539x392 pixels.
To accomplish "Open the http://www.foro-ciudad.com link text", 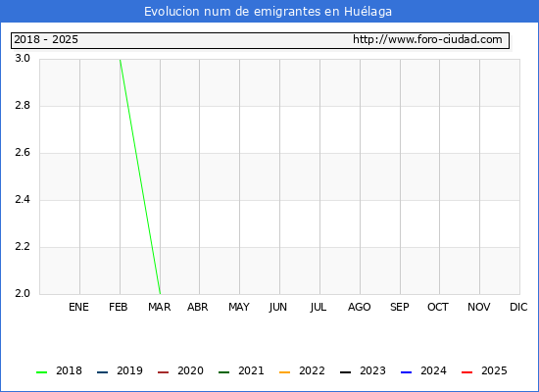I will click(x=427, y=39).
